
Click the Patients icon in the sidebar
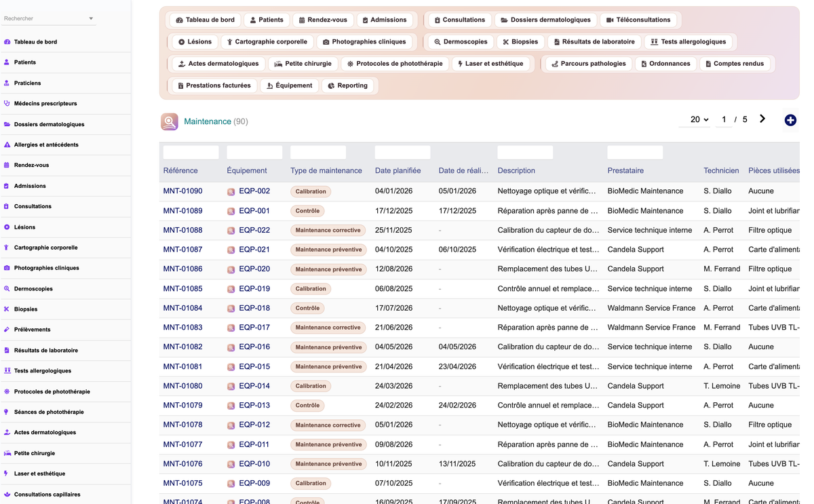pos(7,62)
